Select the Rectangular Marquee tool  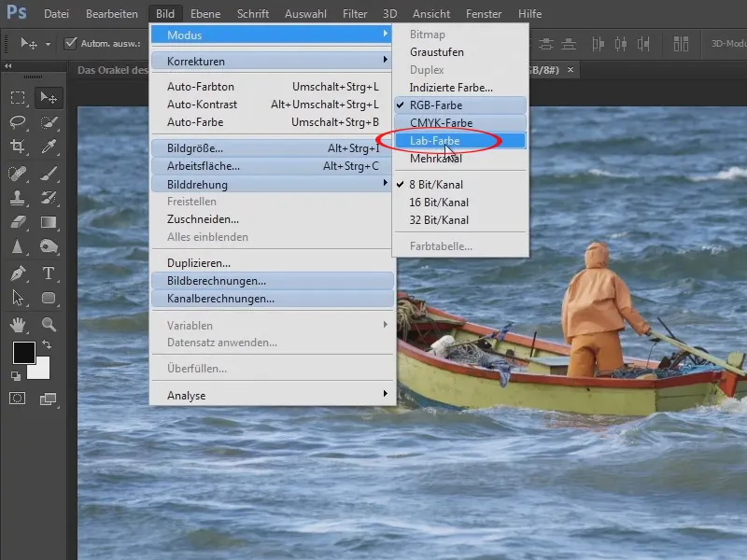18,98
